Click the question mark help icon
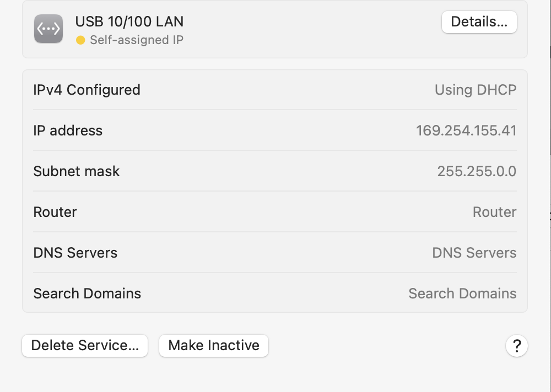This screenshot has width=551, height=392. [516, 346]
